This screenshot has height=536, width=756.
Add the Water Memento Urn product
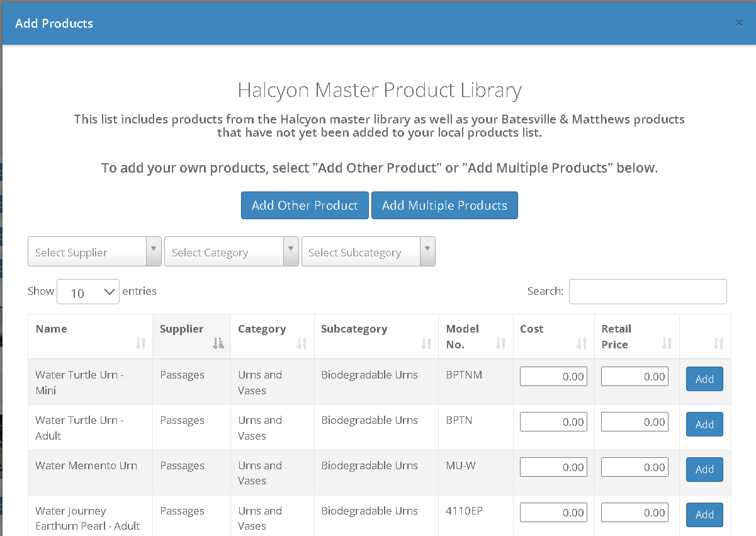(x=704, y=469)
